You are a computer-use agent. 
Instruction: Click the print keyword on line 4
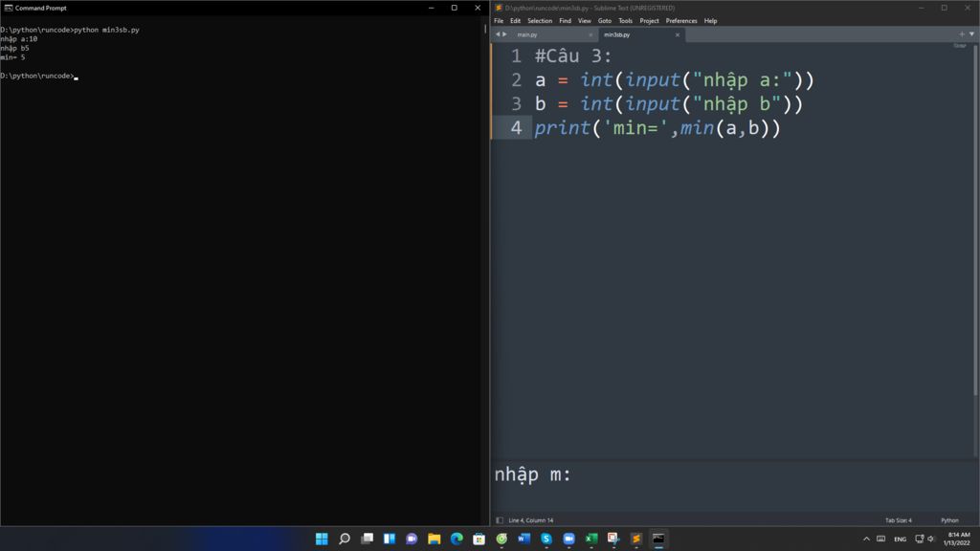pyautogui.click(x=562, y=128)
